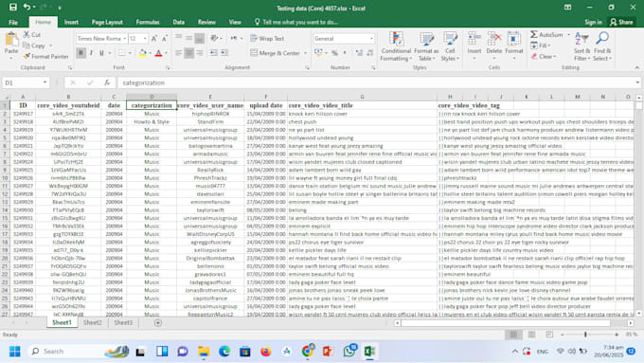Open Windows Start menu
644x363 pixels.
point(15,351)
